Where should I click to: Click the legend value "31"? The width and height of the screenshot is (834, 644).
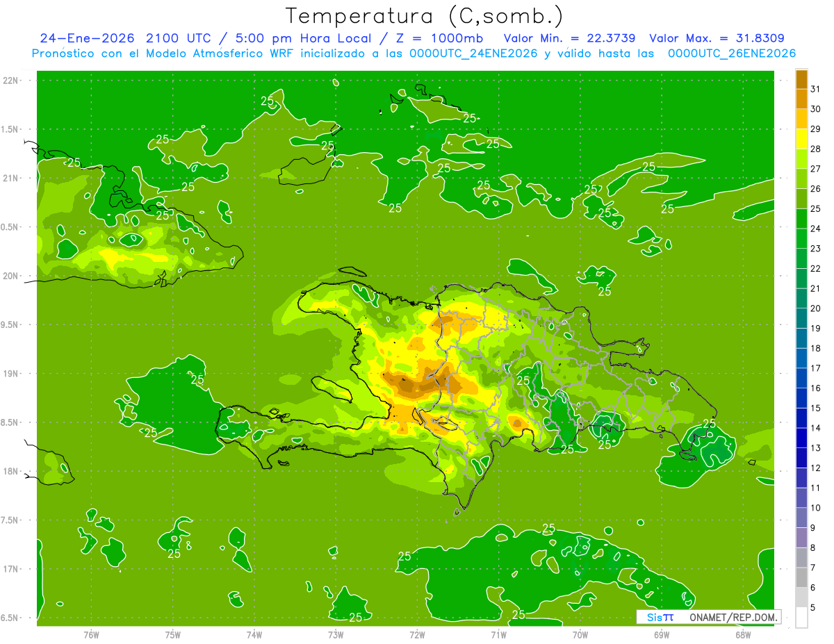click(x=816, y=89)
